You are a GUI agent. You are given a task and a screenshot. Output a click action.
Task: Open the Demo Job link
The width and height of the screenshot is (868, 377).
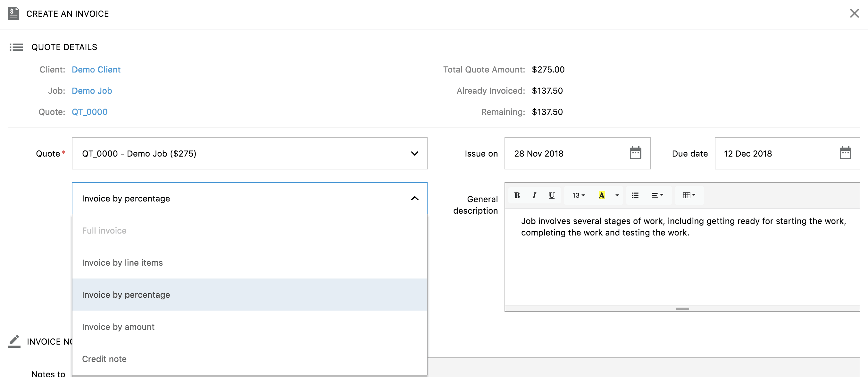click(x=92, y=91)
